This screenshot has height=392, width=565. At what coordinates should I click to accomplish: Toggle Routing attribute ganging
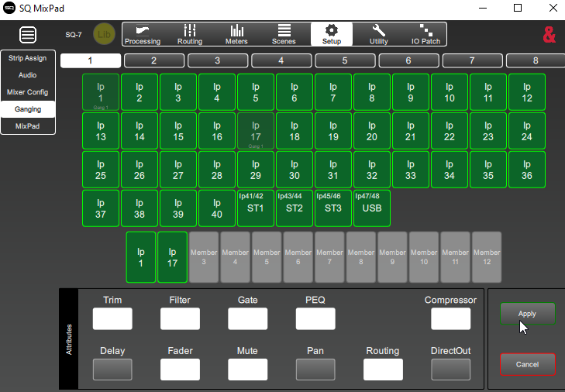pos(383,370)
